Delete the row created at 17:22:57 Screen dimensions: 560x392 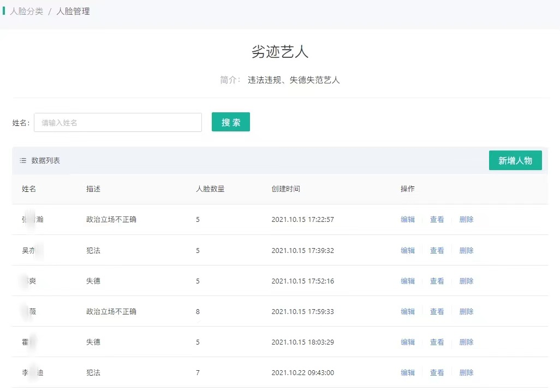click(x=466, y=220)
